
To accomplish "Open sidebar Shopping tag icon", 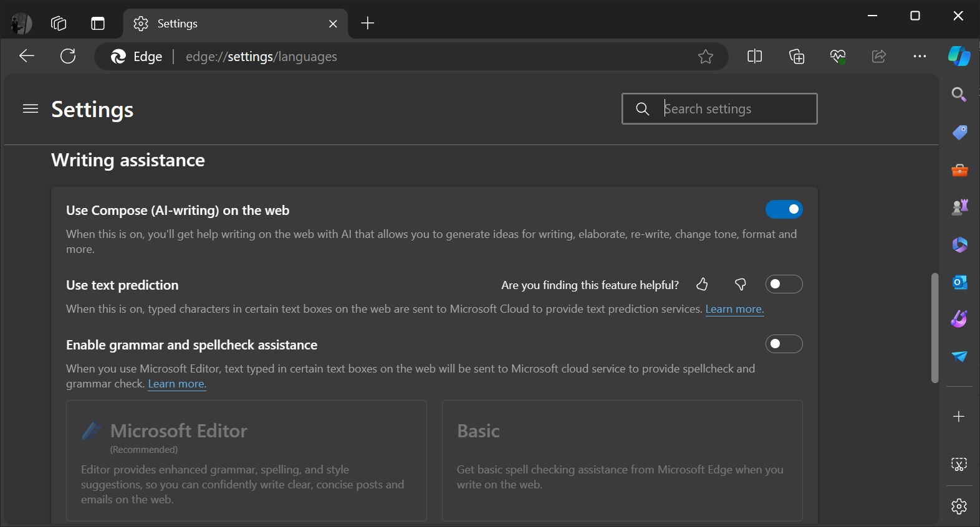I will pos(959,132).
